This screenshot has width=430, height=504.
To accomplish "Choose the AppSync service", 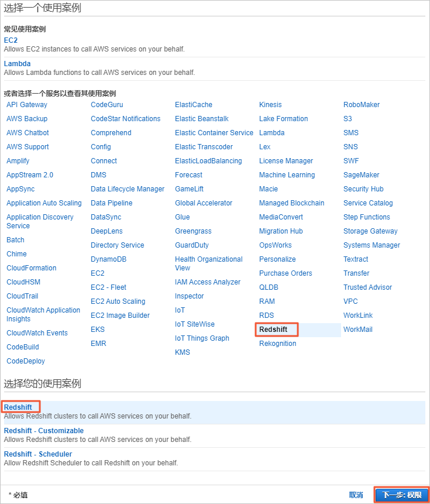I will 20,189.
